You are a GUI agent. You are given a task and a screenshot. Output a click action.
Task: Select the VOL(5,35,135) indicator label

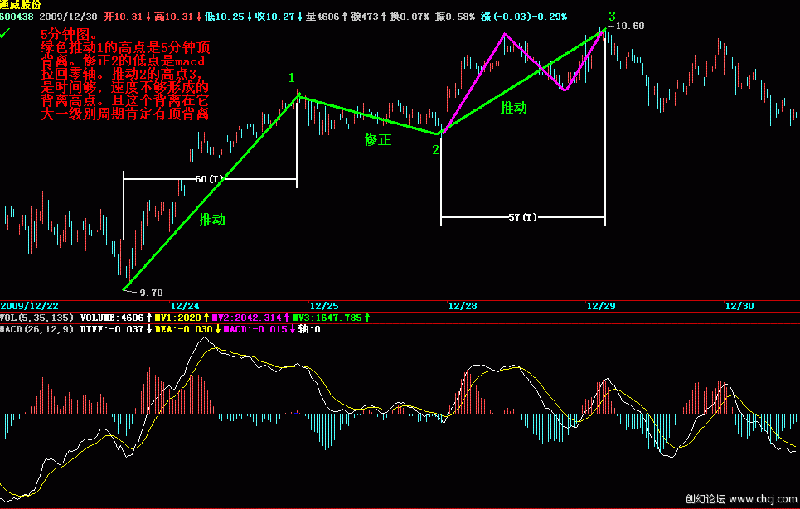point(37,317)
